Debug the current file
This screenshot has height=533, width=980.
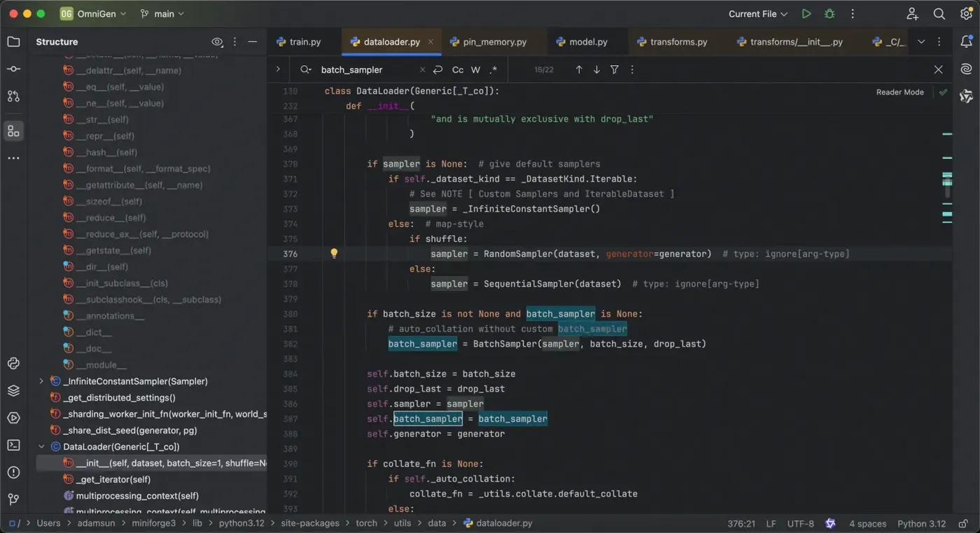coord(829,14)
